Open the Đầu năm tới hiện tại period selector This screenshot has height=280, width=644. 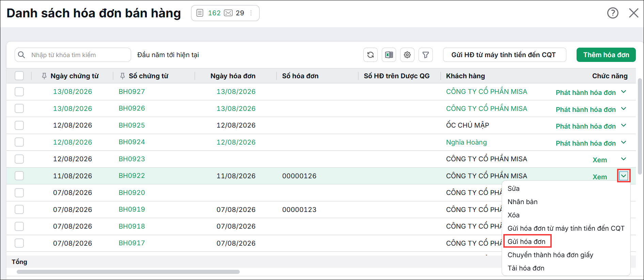pyautogui.click(x=168, y=55)
